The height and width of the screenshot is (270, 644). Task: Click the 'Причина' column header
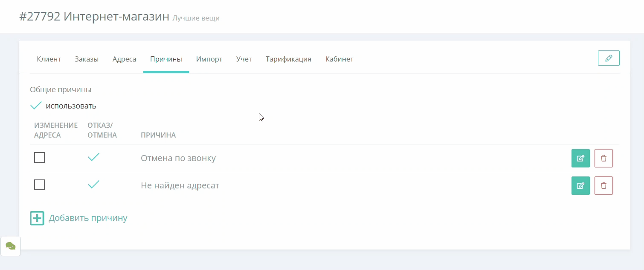(158, 135)
